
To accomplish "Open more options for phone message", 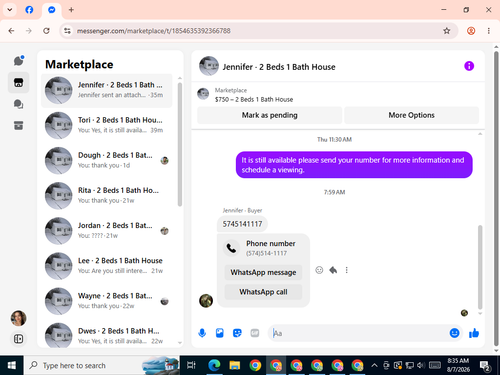I will click(x=347, y=270).
